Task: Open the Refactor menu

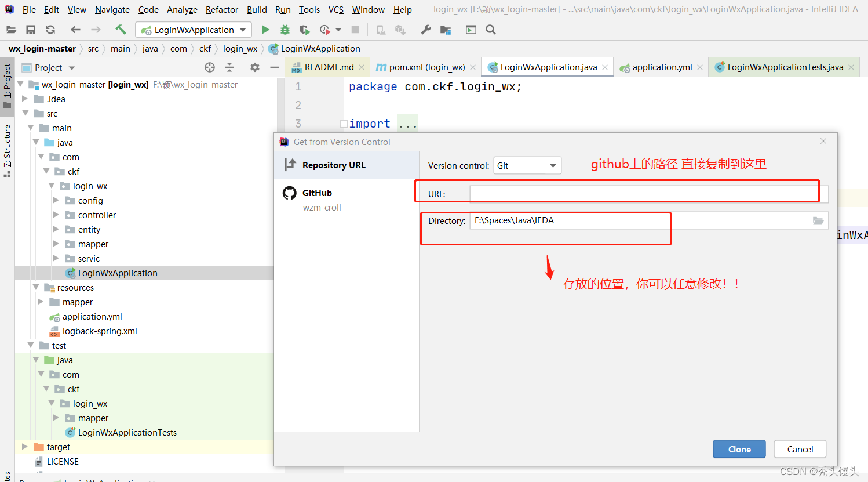Action: pyautogui.click(x=222, y=10)
